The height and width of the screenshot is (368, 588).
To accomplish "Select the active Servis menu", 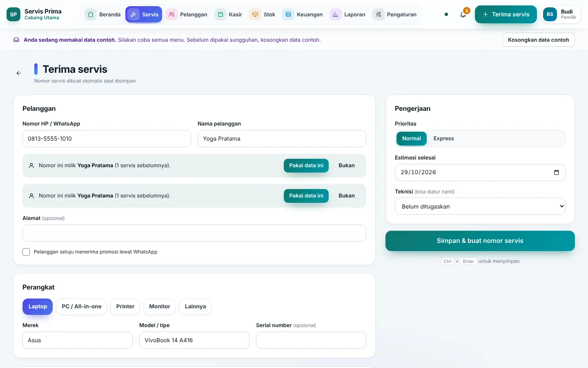I will (x=144, y=14).
